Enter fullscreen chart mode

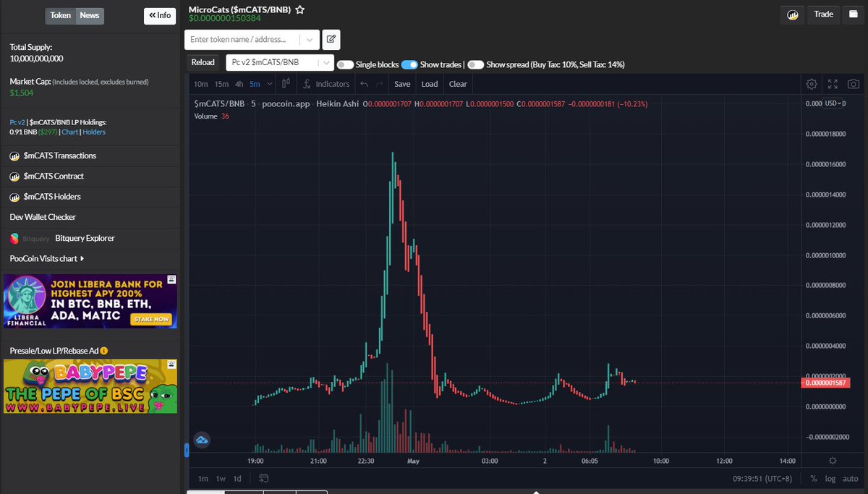pyautogui.click(x=833, y=84)
